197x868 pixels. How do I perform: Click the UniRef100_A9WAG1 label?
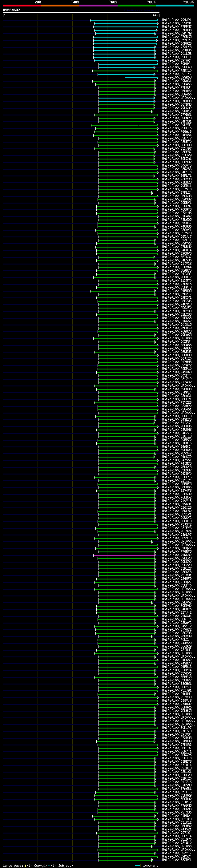177,81
